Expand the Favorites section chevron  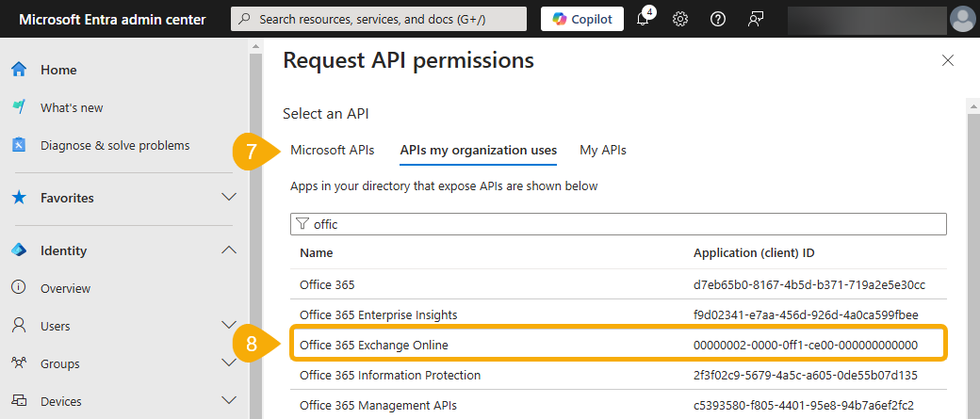tap(228, 198)
